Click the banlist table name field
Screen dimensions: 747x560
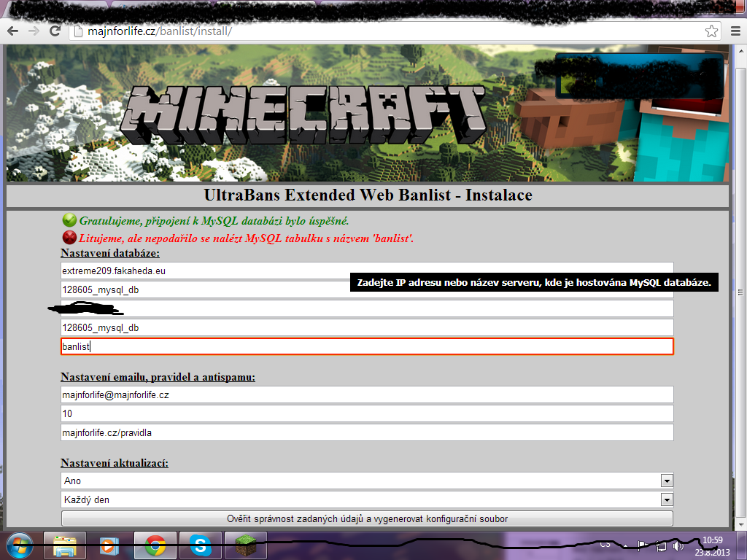[x=367, y=346]
